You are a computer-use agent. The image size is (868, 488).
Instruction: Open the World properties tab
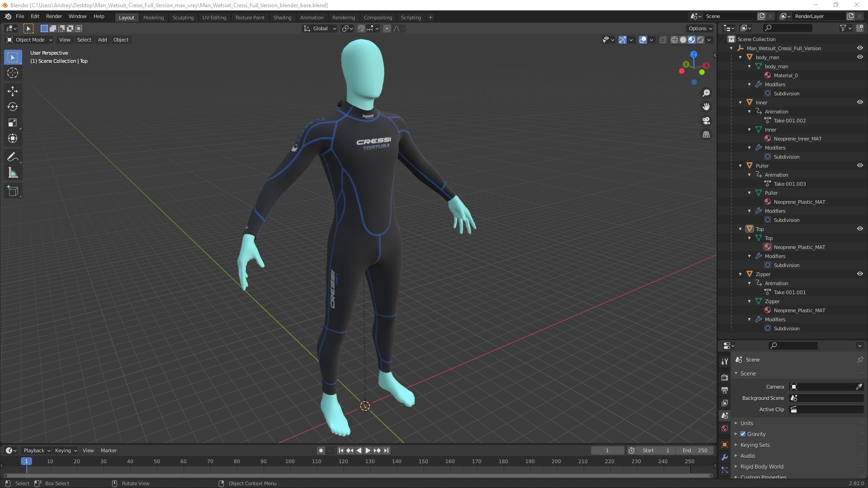pos(725,428)
